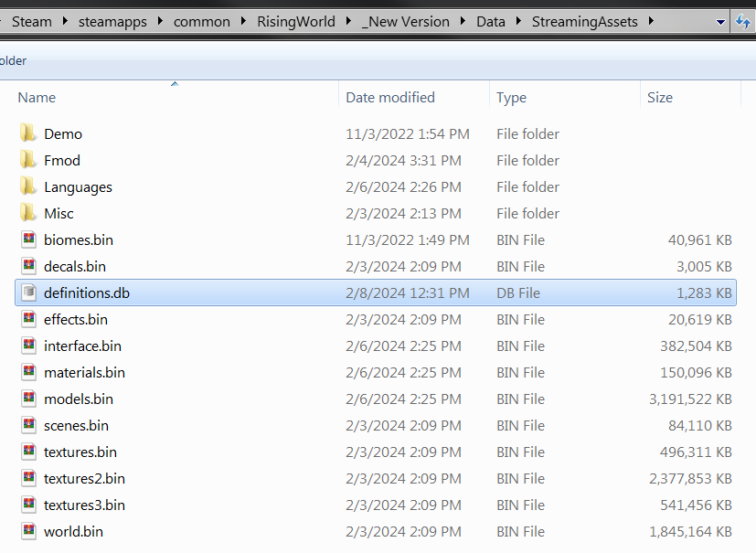Select the Demo folder name
Image resolution: width=756 pixels, height=553 pixels.
coord(63,133)
